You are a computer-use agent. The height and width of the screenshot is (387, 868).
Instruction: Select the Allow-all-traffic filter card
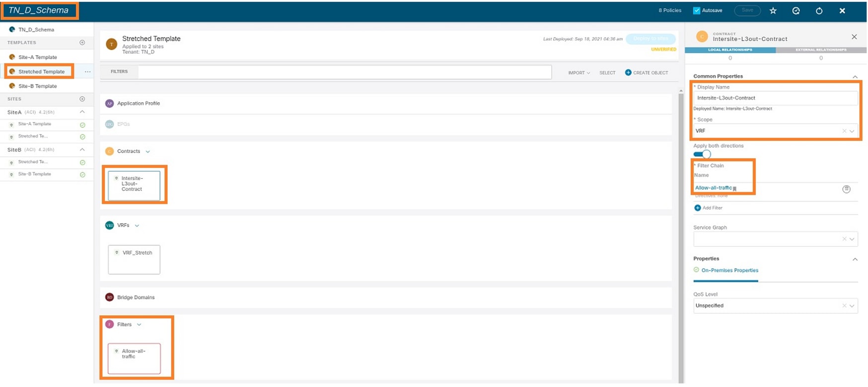(x=134, y=358)
